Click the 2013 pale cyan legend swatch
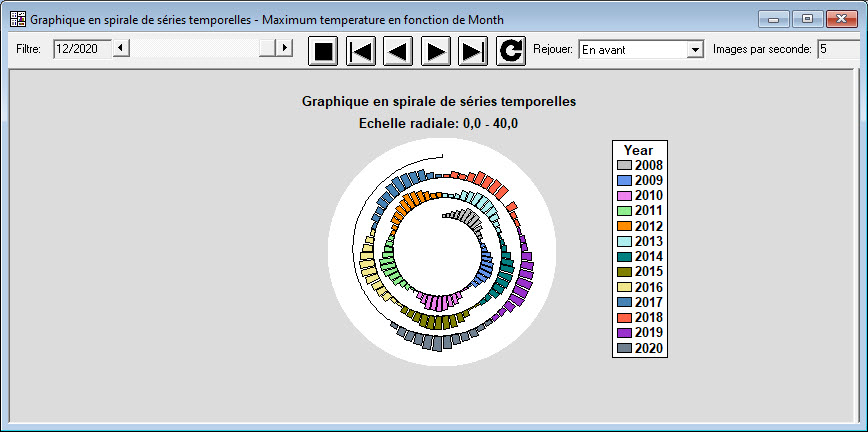Viewport: 868px width, 432px height. pos(624,241)
